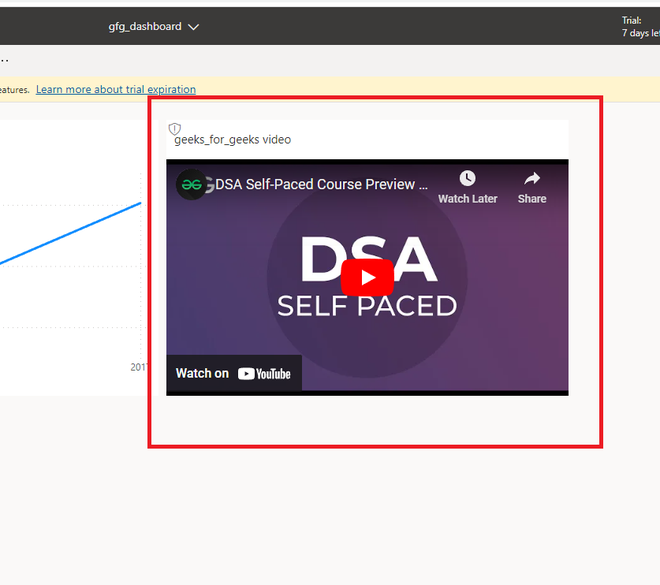
Task: Play the DSA Self-Paced video
Action: point(367,277)
